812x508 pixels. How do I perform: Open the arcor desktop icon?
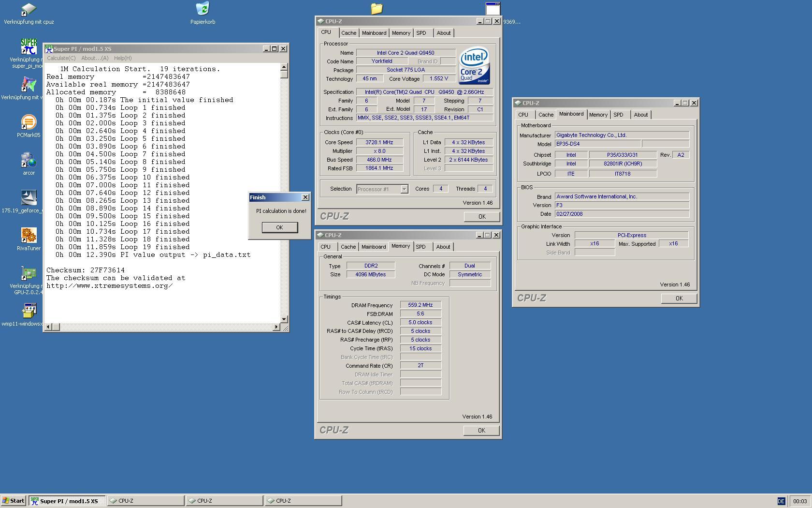click(x=29, y=160)
